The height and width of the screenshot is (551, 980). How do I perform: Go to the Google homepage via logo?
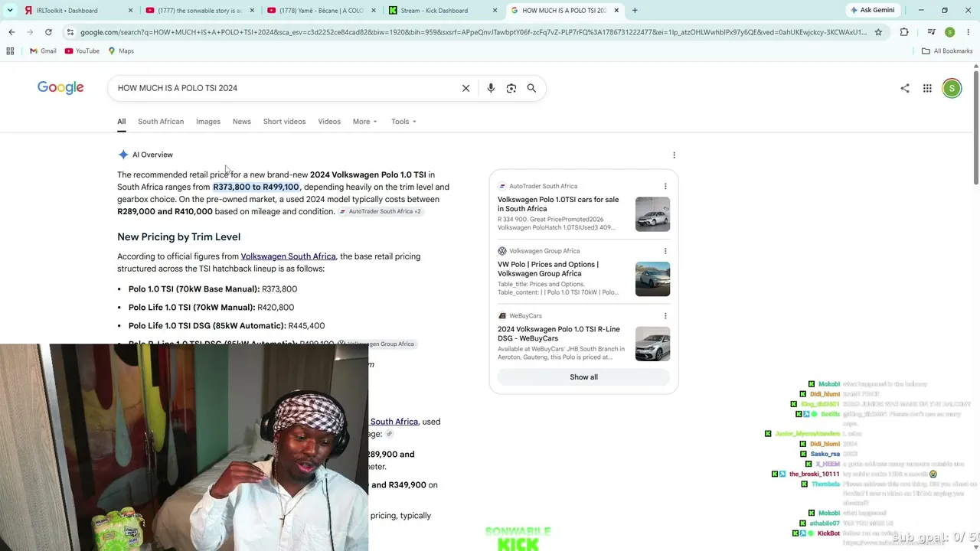pyautogui.click(x=60, y=88)
